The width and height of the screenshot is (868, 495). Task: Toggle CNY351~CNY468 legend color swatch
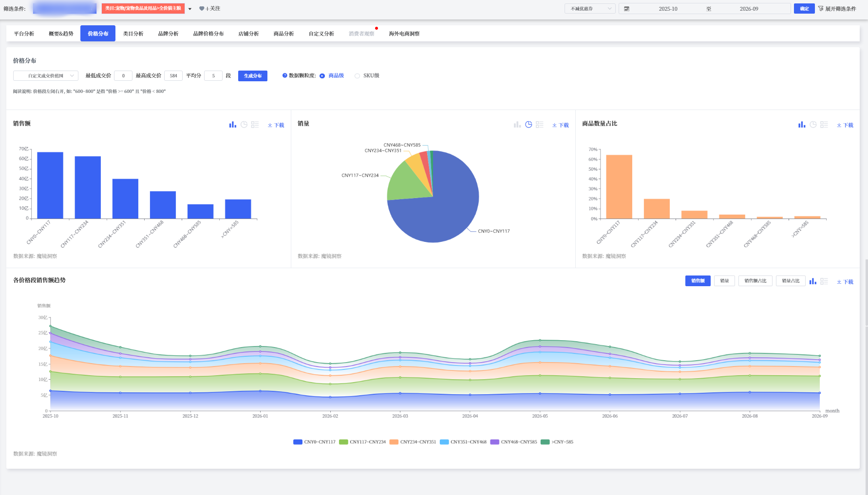[444, 442]
